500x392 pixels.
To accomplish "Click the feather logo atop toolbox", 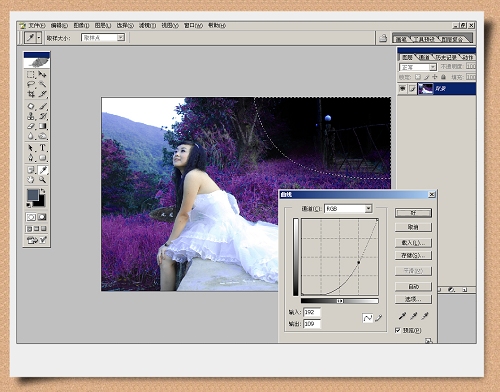I will click(x=37, y=63).
